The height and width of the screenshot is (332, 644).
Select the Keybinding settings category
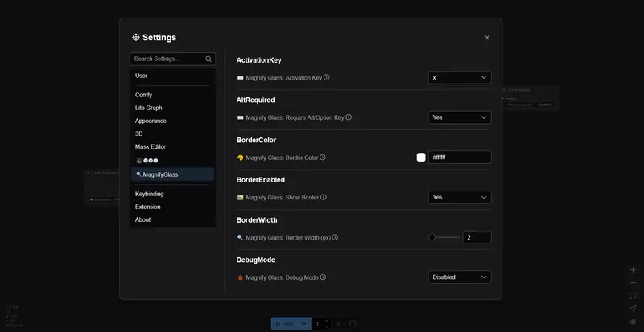(150, 194)
